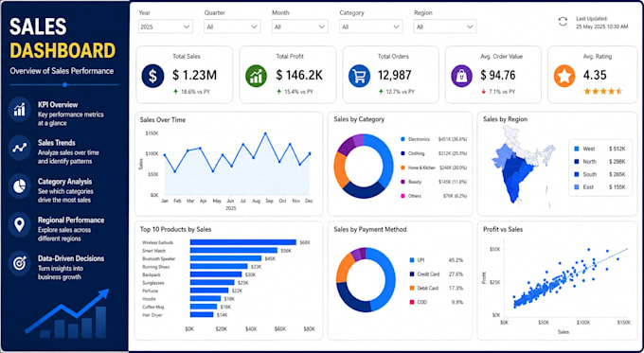Screen dimensions: 644x353
Task: Click the Total Sales value $ 1.23M
Action: (195, 76)
